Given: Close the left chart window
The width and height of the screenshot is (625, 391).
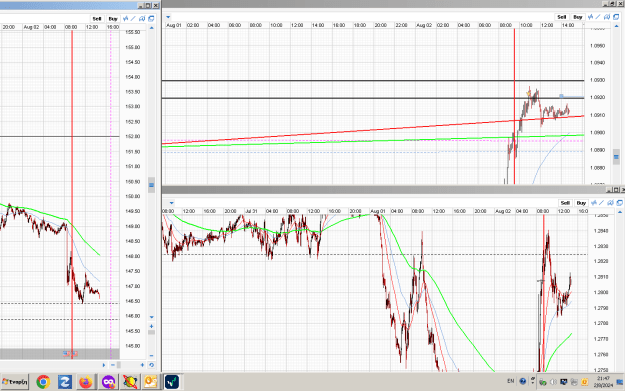Looking at the screenshot, I should 156,5.
